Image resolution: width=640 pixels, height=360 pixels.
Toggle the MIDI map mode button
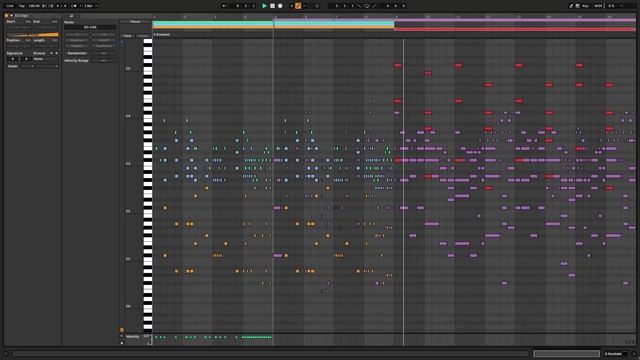click(x=598, y=6)
